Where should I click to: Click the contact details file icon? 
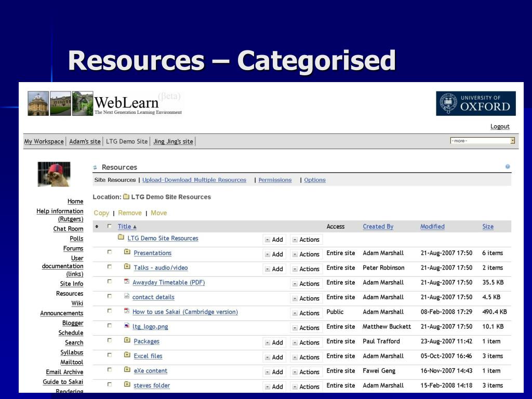pos(127,296)
